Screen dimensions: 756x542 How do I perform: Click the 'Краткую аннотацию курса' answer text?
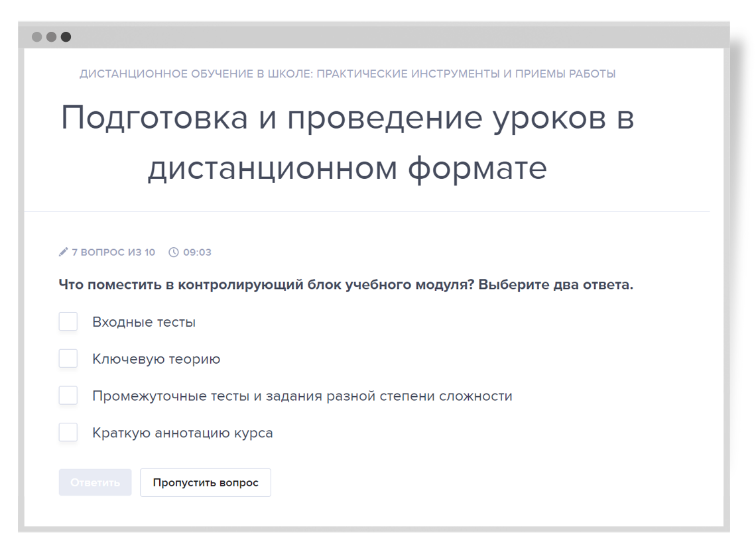(x=182, y=433)
